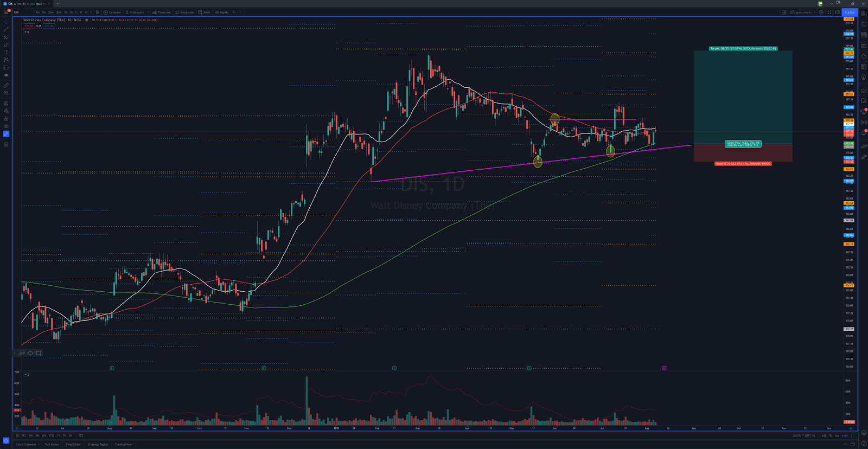Set date range to 1D
Image resolution: width=868 pixels, height=449 pixels.
[x=17, y=435]
